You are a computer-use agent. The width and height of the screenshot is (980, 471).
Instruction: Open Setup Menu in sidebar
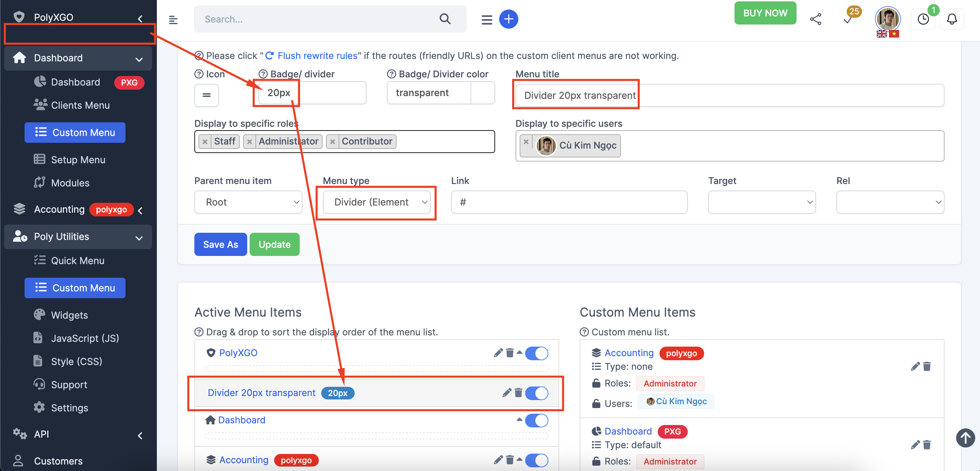point(78,159)
